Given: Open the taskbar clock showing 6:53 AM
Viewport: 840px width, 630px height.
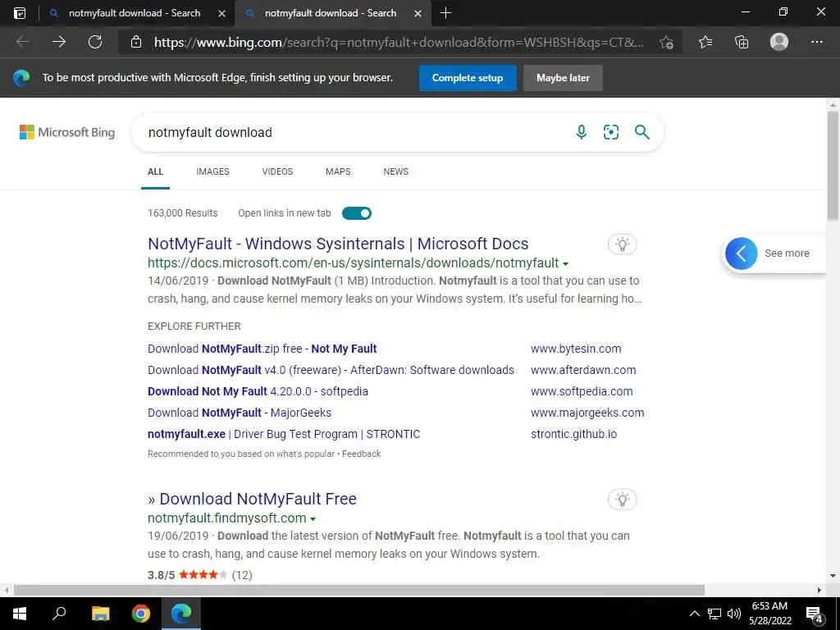Looking at the screenshot, I should [x=769, y=614].
